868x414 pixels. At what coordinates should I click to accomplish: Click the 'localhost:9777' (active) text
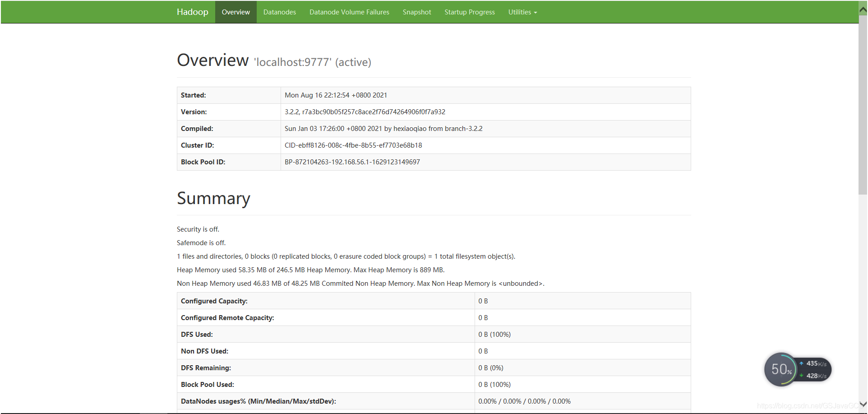coord(313,62)
